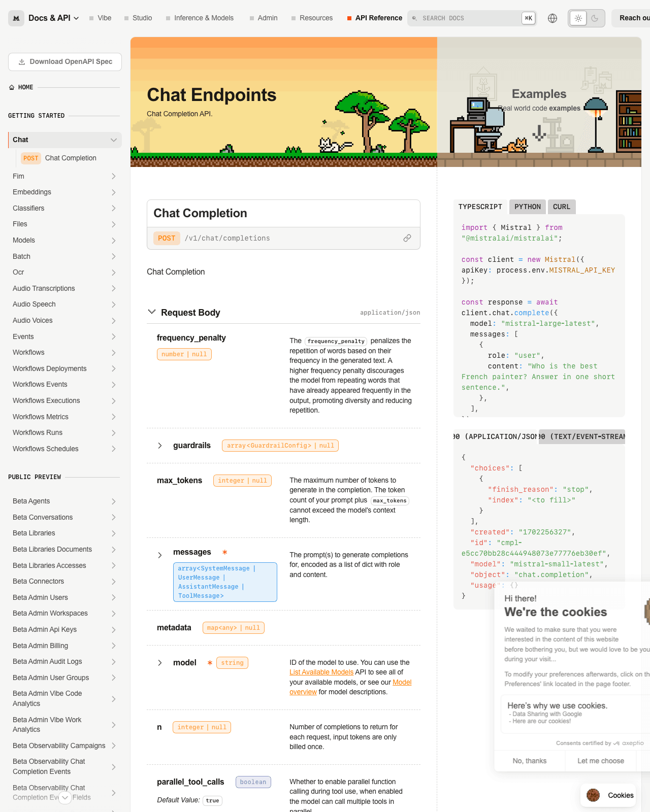Click the Examples banner heading
Viewport: 650px width, 812px height.
[539, 94]
